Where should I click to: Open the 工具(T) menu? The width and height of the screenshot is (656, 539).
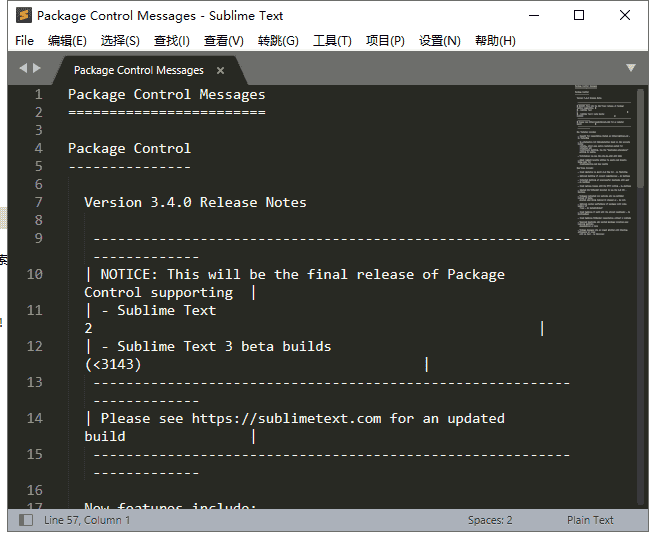coord(332,41)
